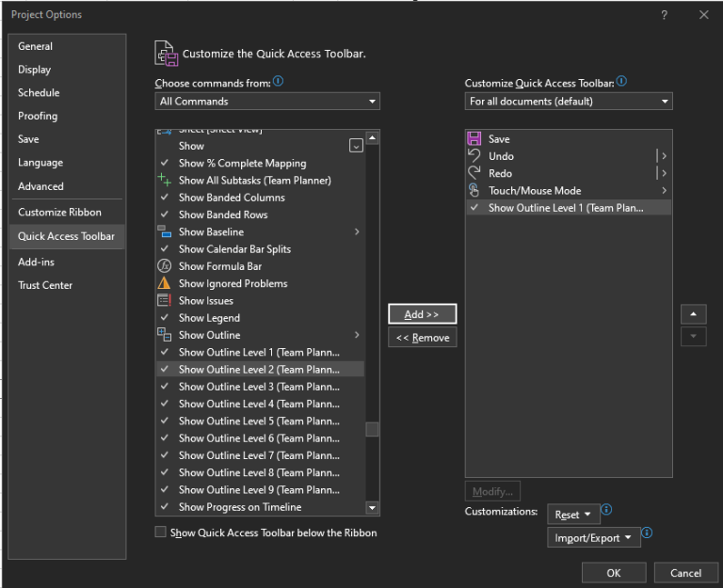Click the commands list scrollbar down arrow
This screenshot has width=723, height=588.
tap(373, 508)
